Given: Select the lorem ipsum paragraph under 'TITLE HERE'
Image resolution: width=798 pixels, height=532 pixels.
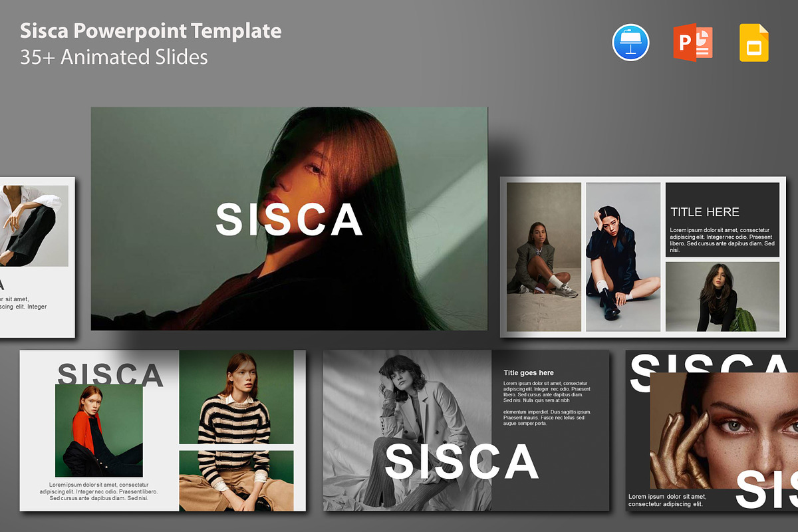Looking at the screenshot, I should (722, 239).
